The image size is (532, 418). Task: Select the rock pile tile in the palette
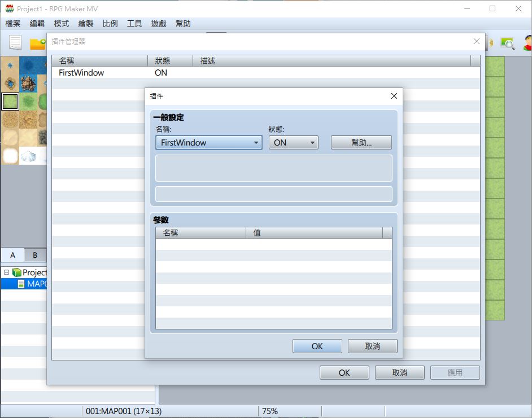click(28, 83)
